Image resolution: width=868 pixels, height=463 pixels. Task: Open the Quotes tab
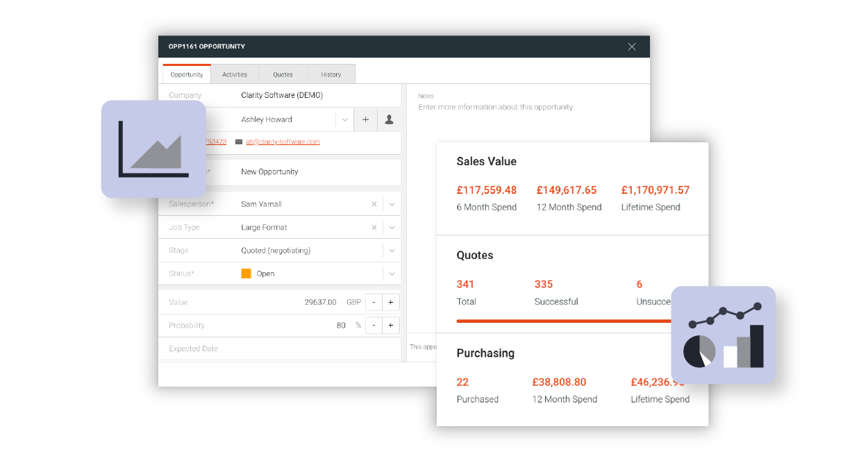click(x=283, y=74)
